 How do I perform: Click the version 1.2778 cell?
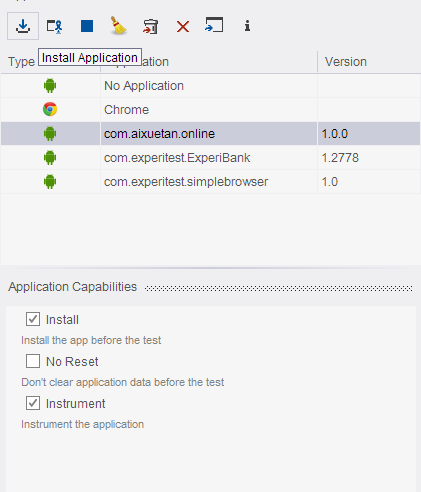point(340,158)
